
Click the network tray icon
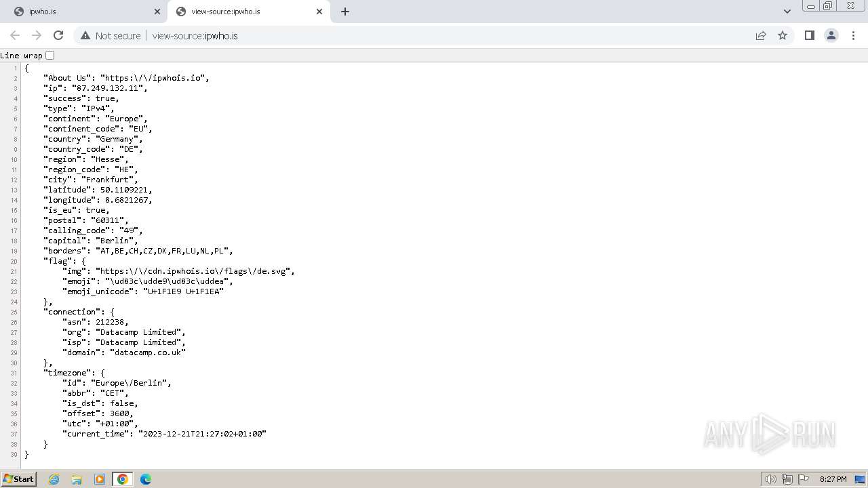pos(787,479)
